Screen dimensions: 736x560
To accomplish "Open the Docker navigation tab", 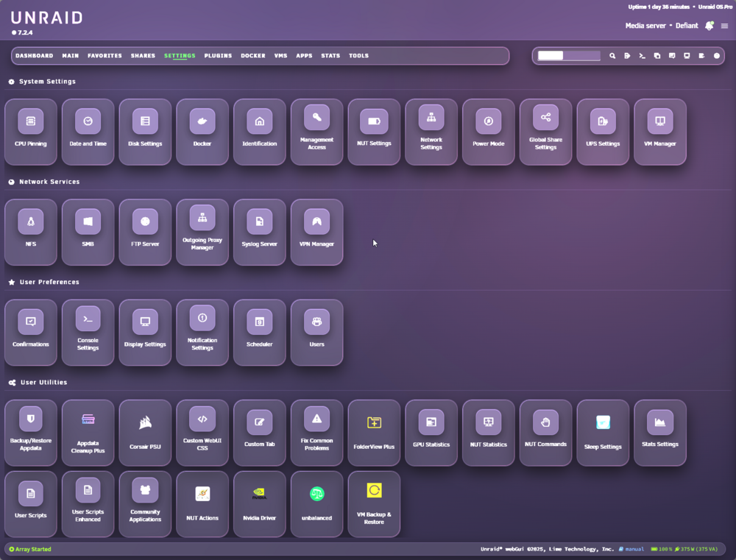I will pos(253,55).
